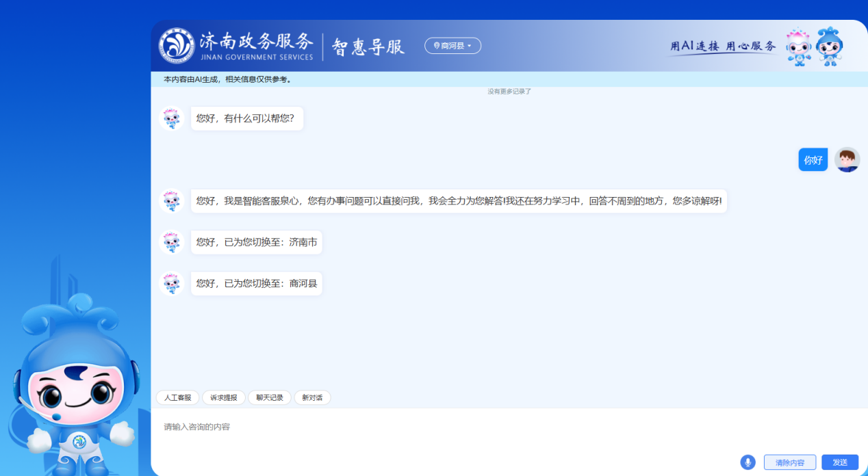This screenshot has height=476, width=868.
Task: View 聊天记录 chat history
Action: click(x=269, y=397)
